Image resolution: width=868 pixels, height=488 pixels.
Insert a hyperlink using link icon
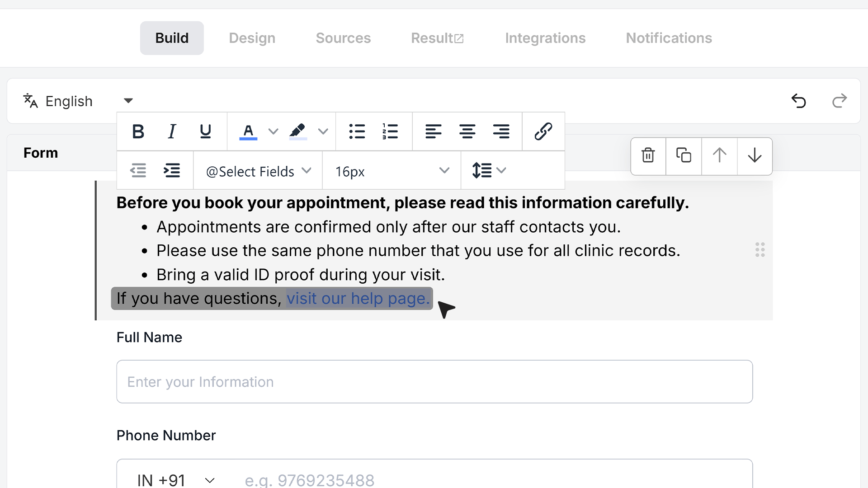pyautogui.click(x=543, y=131)
